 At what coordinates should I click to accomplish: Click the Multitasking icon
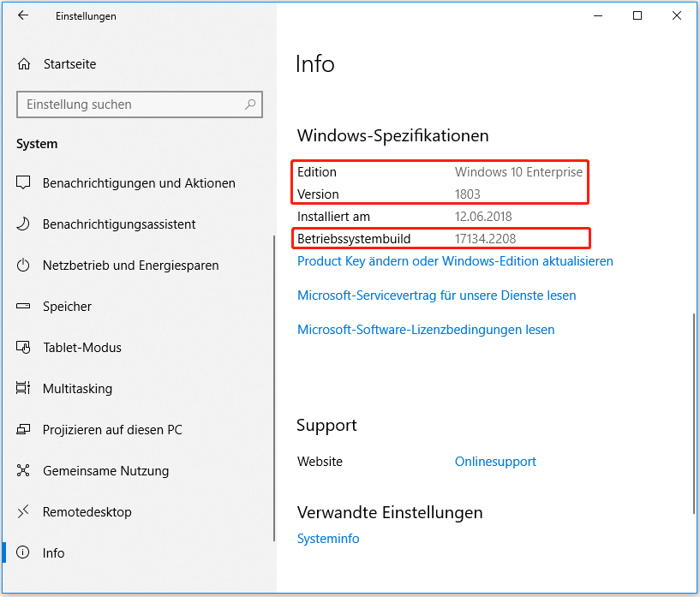[x=23, y=388]
